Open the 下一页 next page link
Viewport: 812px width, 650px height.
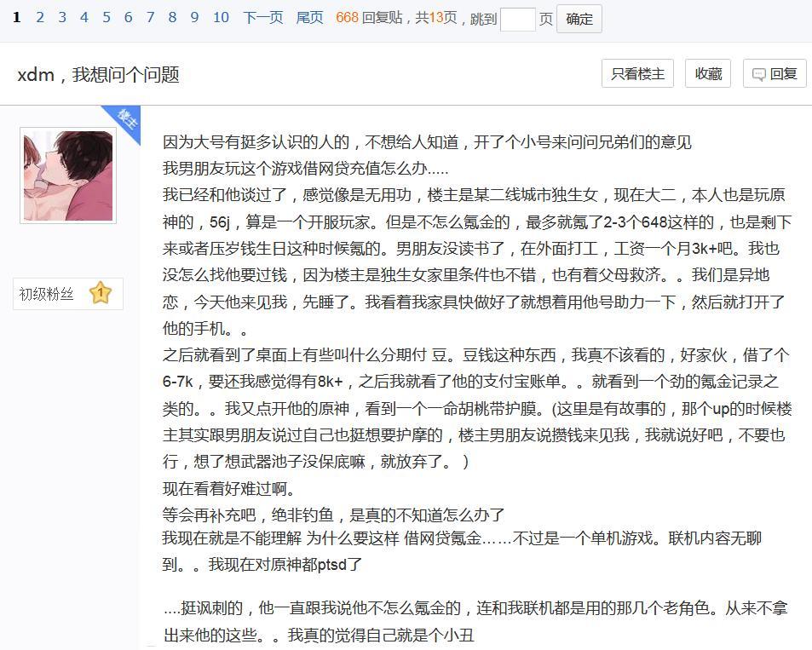263,18
